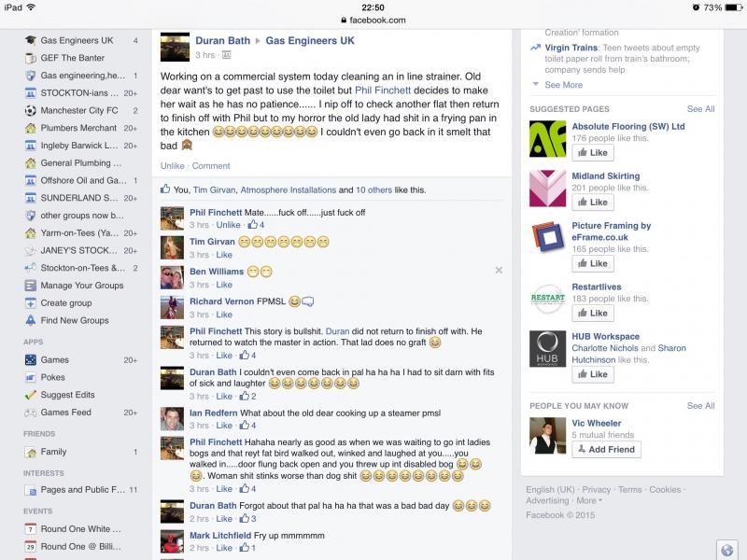This screenshot has width=747, height=560.
Task: Click the Create group plus icon
Action: point(30,302)
